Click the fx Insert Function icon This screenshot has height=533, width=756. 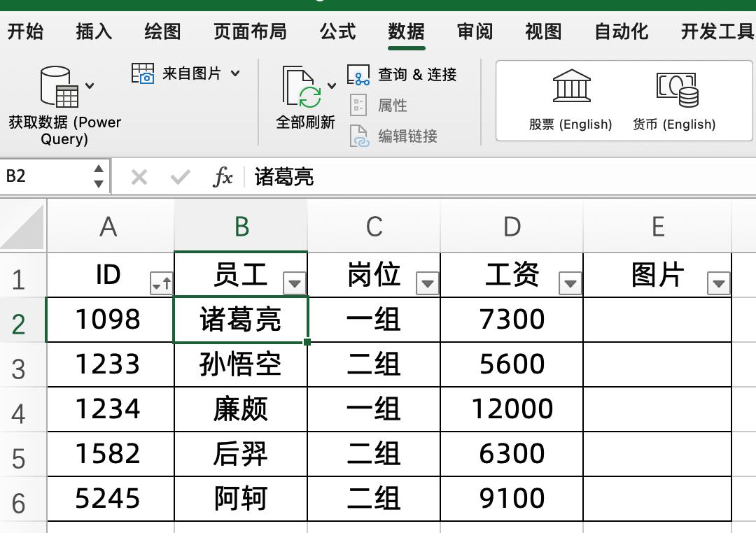223,177
